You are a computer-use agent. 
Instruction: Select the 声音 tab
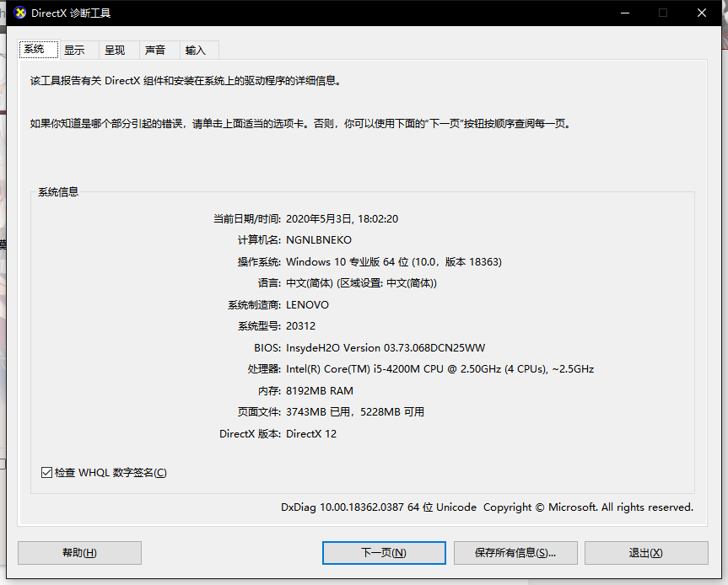(x=159, y=50)
